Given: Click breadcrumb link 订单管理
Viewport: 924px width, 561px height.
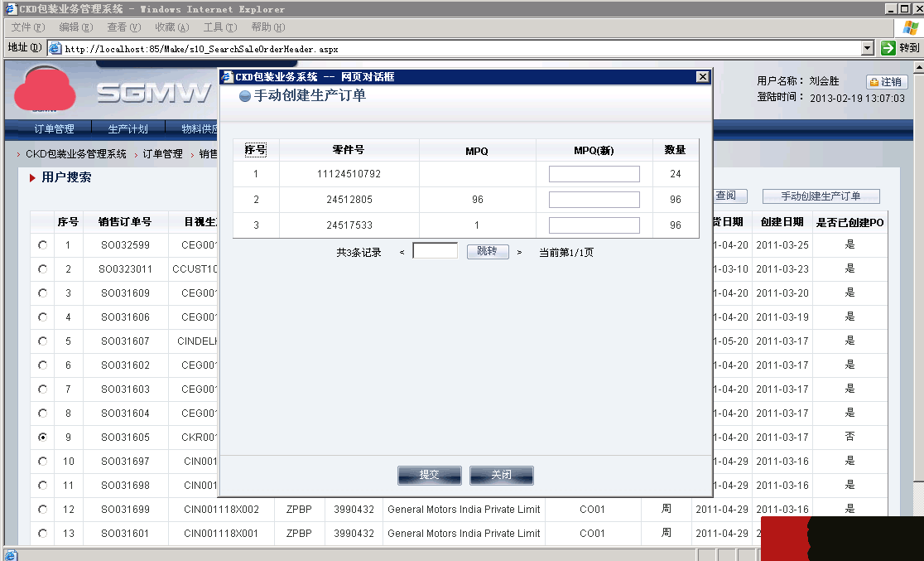Looking at the screenshot, I should tap(162, 154).
